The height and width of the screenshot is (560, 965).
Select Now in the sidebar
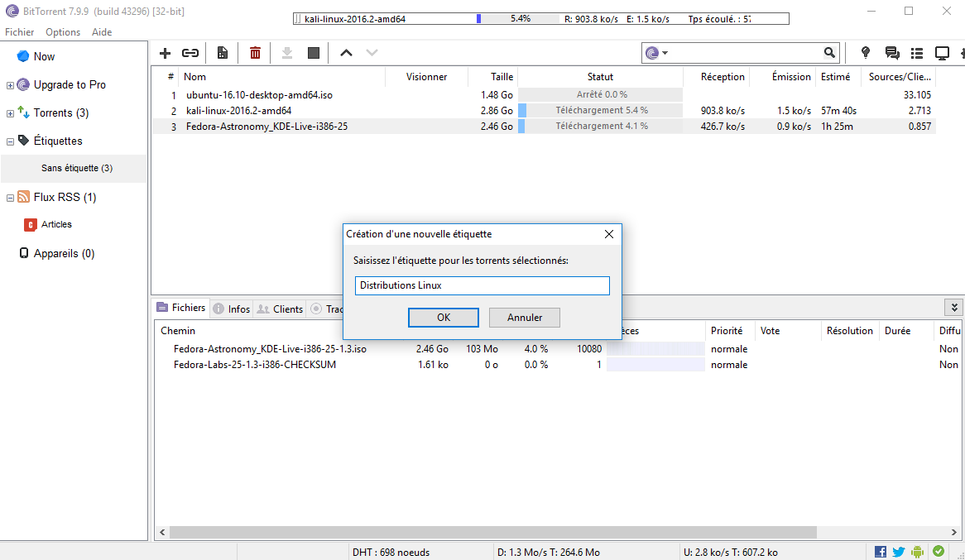click(x=44, y=56)
